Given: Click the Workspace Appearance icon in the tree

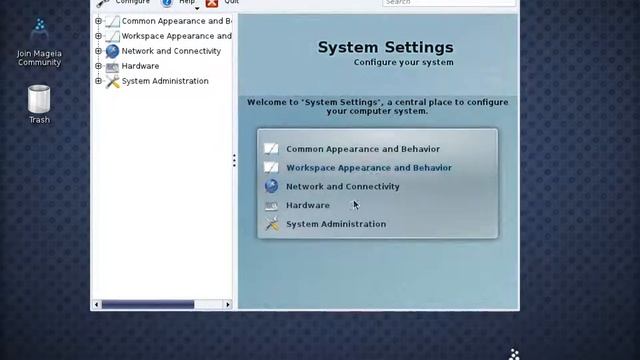Looking at the screenshot, I should (112, 36).
